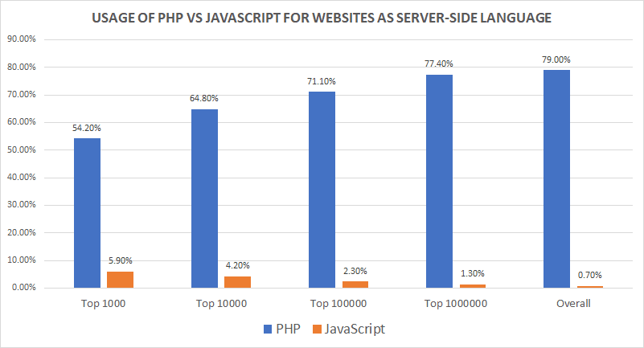Click the Top 100000 category label
This screenshot has height=348, width=644.
[x=338, y=304]
